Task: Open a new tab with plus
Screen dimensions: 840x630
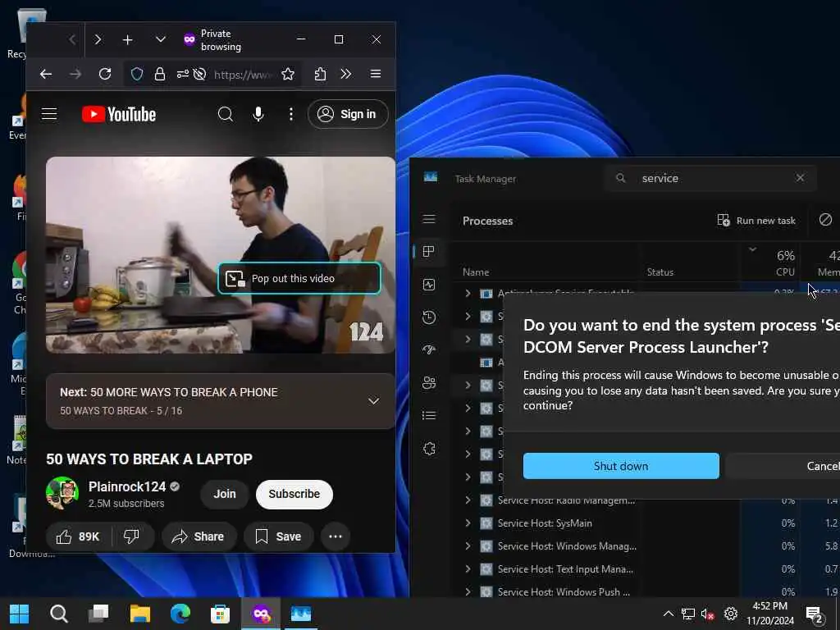Action: coord(127,39)
